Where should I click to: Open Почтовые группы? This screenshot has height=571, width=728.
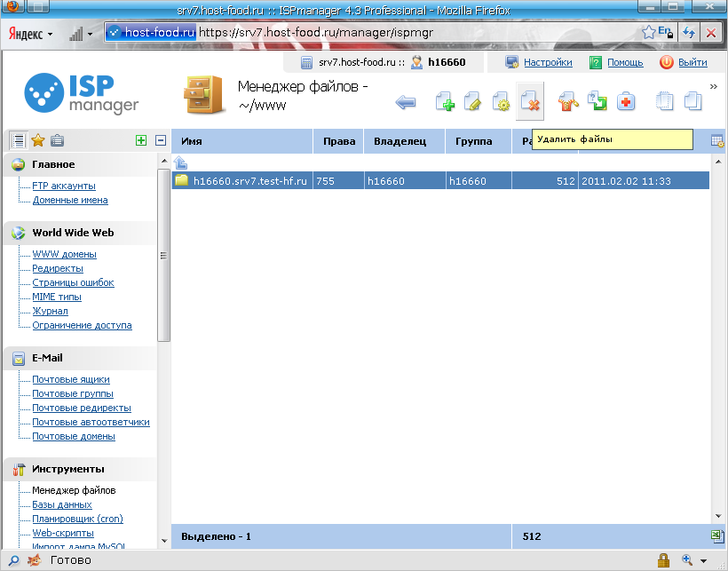(73, 393)
